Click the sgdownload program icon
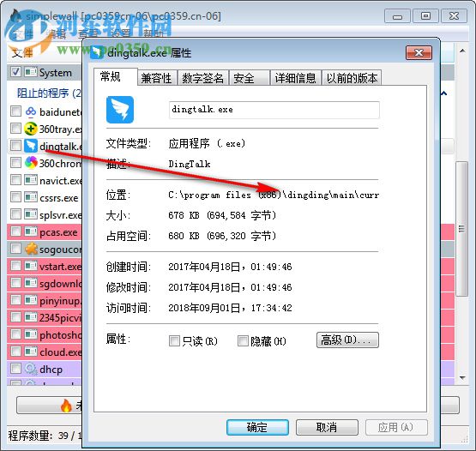Viewport: 476px width, 451px height. [x=31, y=283]
